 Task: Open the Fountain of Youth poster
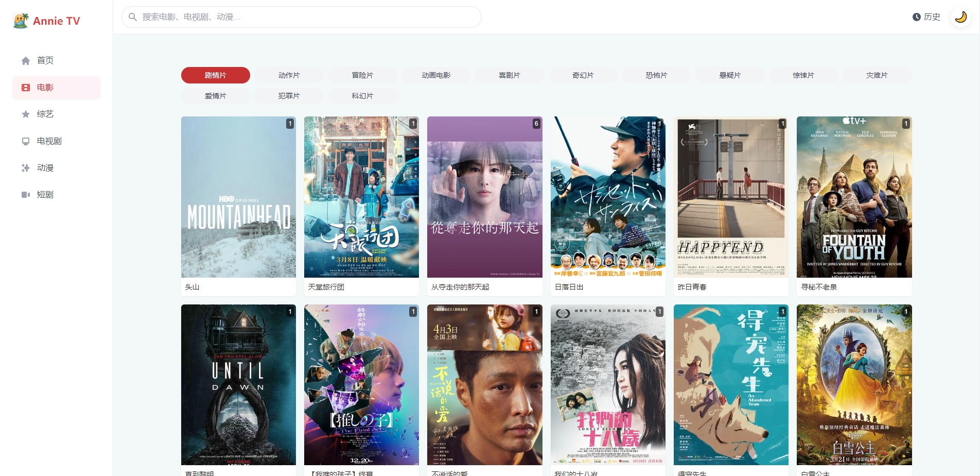tap(854, 197)
